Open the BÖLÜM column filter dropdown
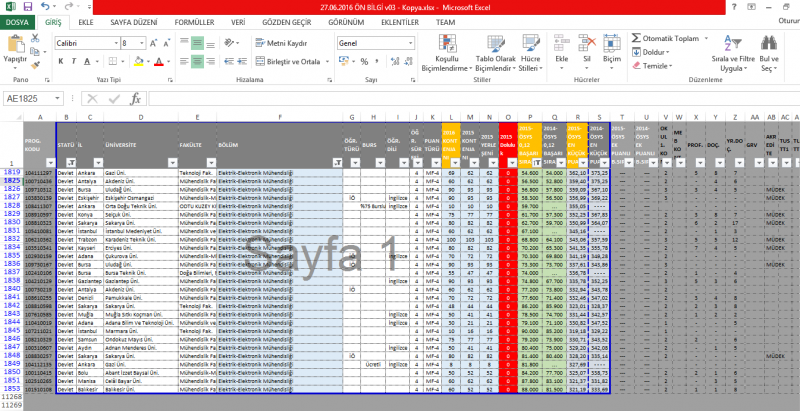 [337, 162]
